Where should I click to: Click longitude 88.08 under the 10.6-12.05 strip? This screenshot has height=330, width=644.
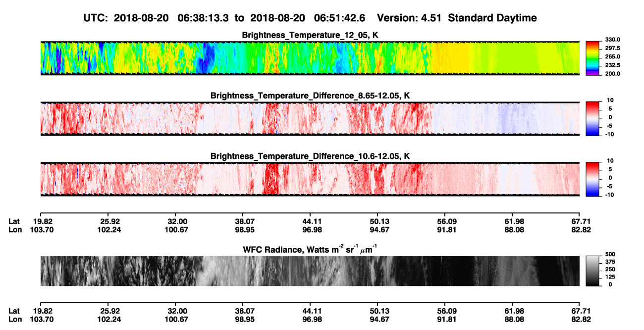pos(512,230)
